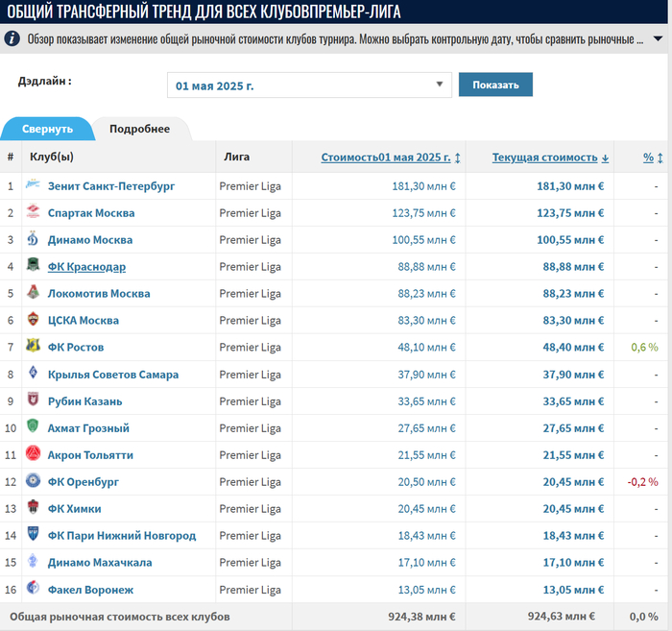
Task: Click Premier Liga in Zenit row
Action: tap(251, 186)
